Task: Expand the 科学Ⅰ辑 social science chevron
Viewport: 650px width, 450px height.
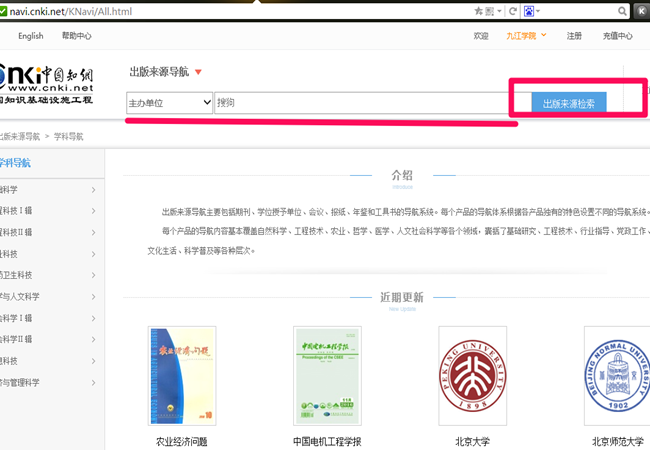Action: 93,318
